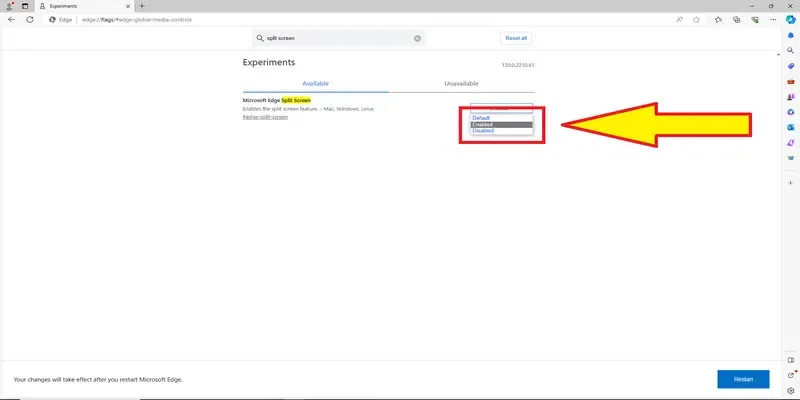800x400 pixels.
Task: Click the Reset all button
Action: 516,38
